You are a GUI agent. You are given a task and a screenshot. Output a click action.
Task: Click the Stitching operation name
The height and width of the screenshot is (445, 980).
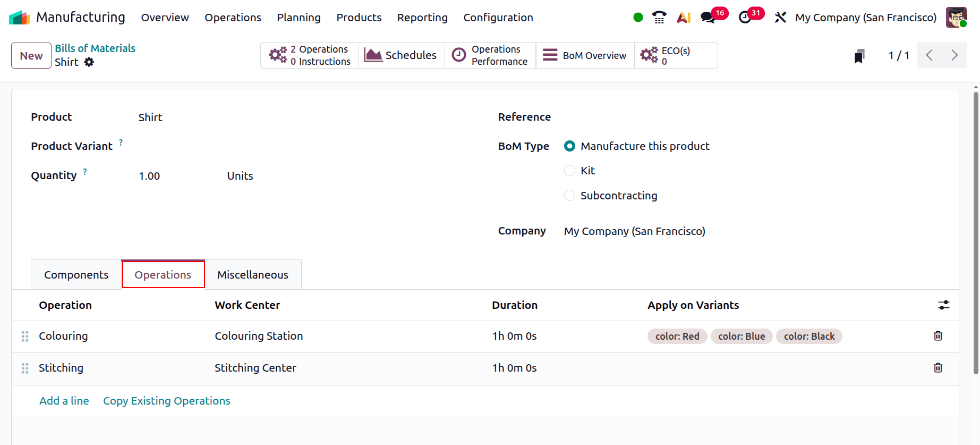61,368
